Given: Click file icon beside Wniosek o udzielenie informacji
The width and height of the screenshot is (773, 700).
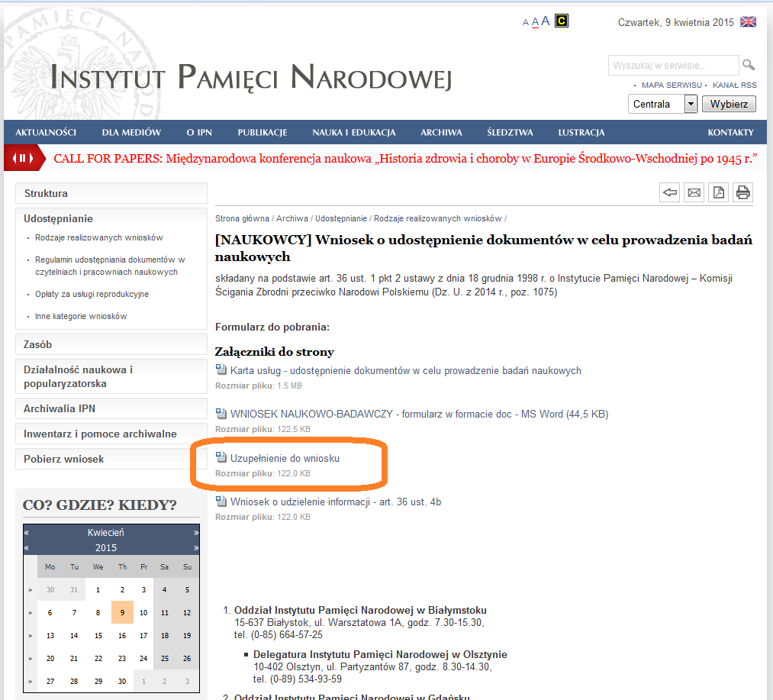Looking at the screenshot, I should (x=221, y=501).
